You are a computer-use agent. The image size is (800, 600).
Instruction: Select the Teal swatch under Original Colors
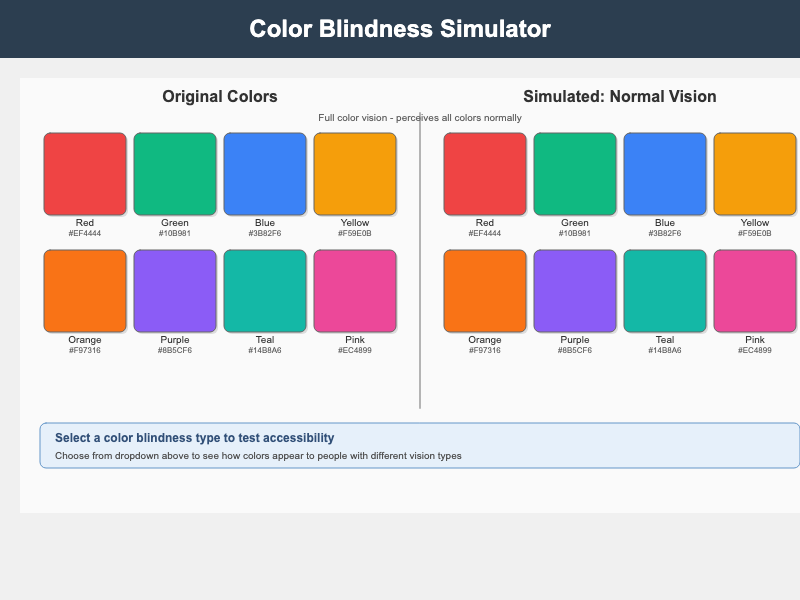(264, 290)
